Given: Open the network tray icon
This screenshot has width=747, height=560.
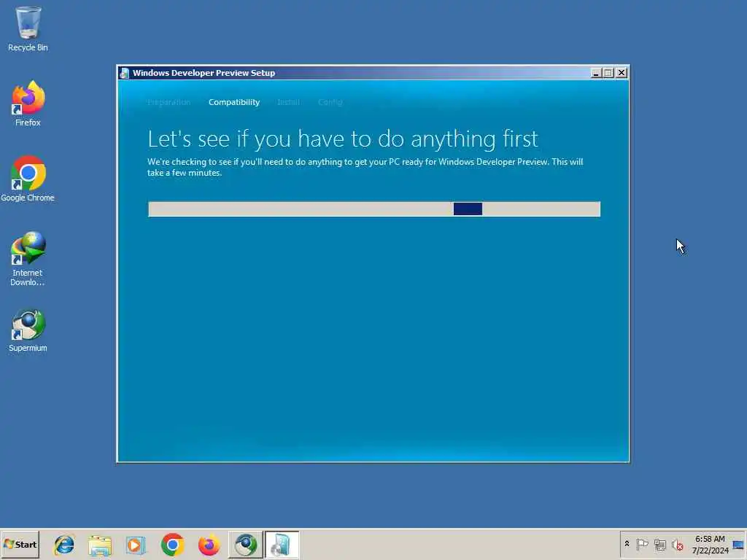Looking at the screenshot, I should (659, 544).
